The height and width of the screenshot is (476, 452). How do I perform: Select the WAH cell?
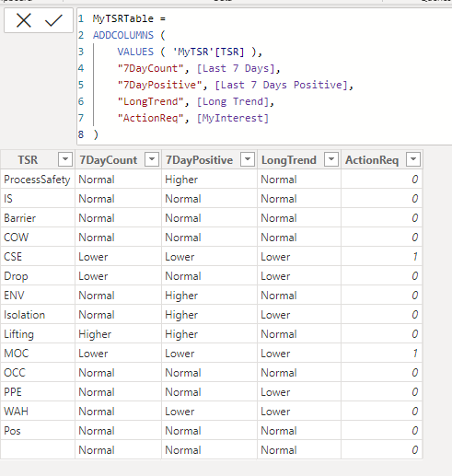[37, 412]
